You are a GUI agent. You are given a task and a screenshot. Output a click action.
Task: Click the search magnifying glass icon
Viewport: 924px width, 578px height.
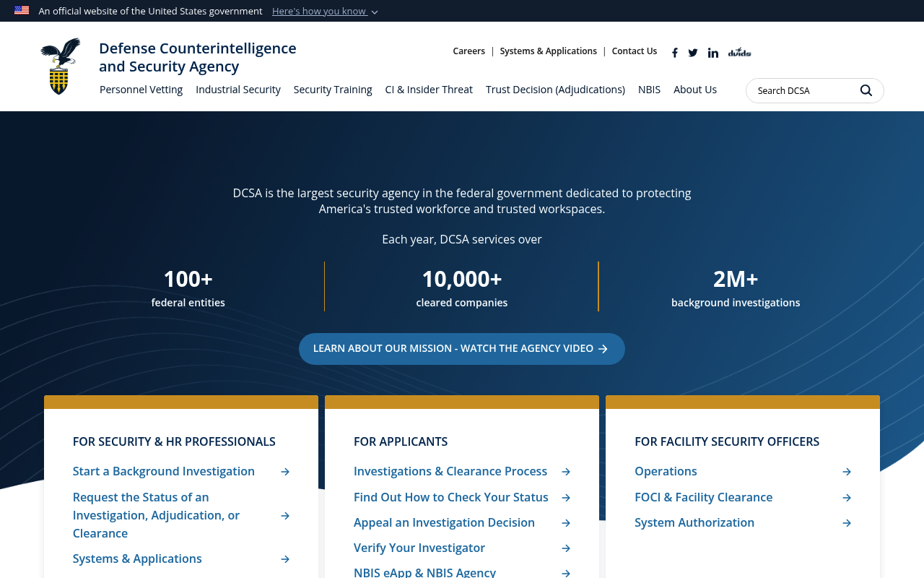tap(866, 90)
